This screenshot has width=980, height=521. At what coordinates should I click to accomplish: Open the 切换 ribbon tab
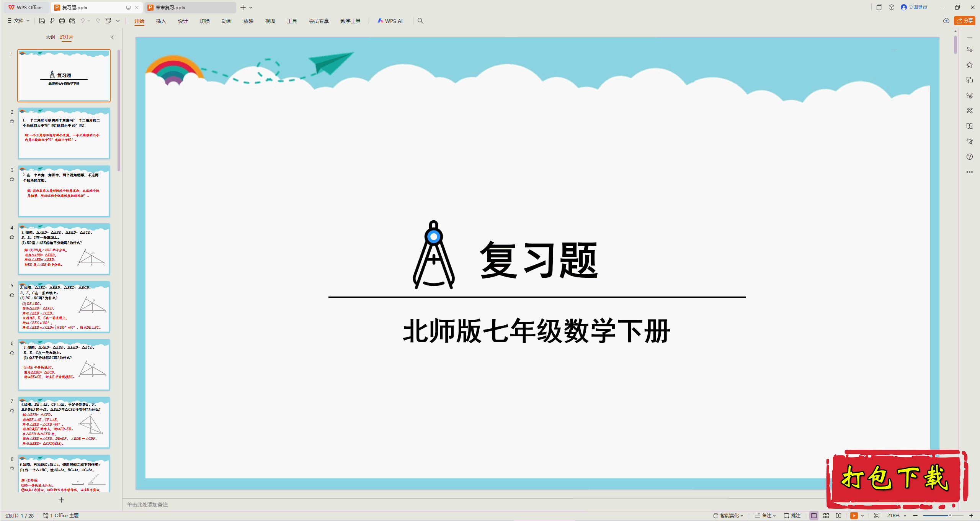(x=205, y=21)
